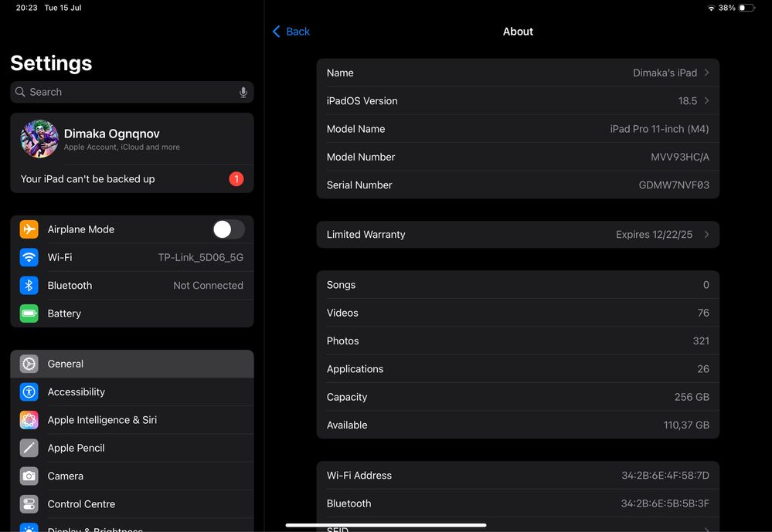Tap the Control Centre icon
Screen dimensions: 772x532
click(29, 504)
